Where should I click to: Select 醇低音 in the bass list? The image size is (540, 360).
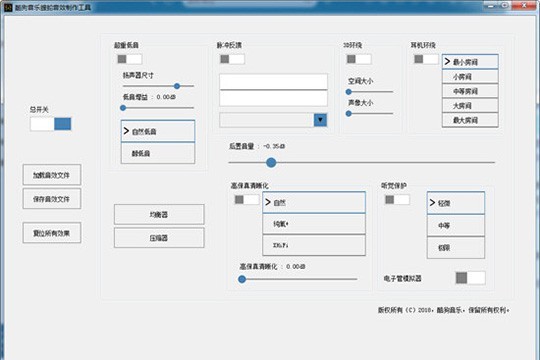pyautogui.click(x=158, y=153)
